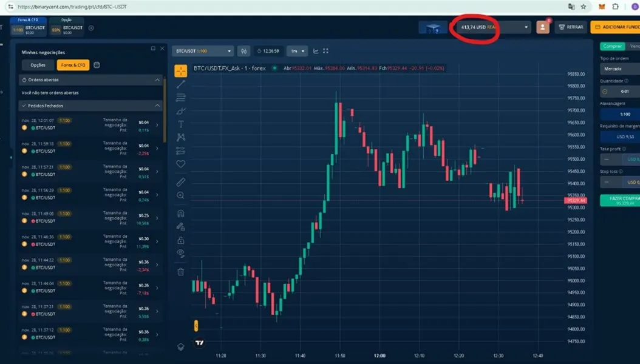Click the magnet snap mode icon
Screen dimensions: 640x364
coord(181,213)
